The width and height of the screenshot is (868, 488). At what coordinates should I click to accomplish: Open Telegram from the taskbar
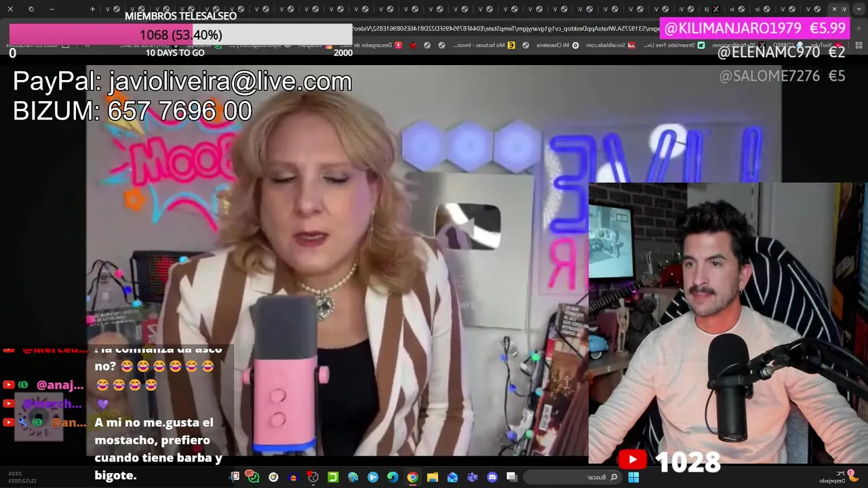click(372, 477)
